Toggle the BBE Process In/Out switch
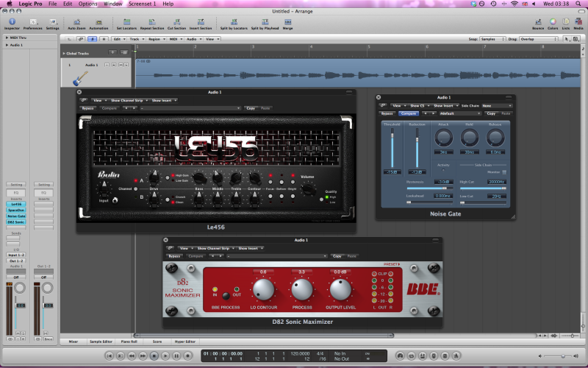588x368 pixels. tap(226, 296)
